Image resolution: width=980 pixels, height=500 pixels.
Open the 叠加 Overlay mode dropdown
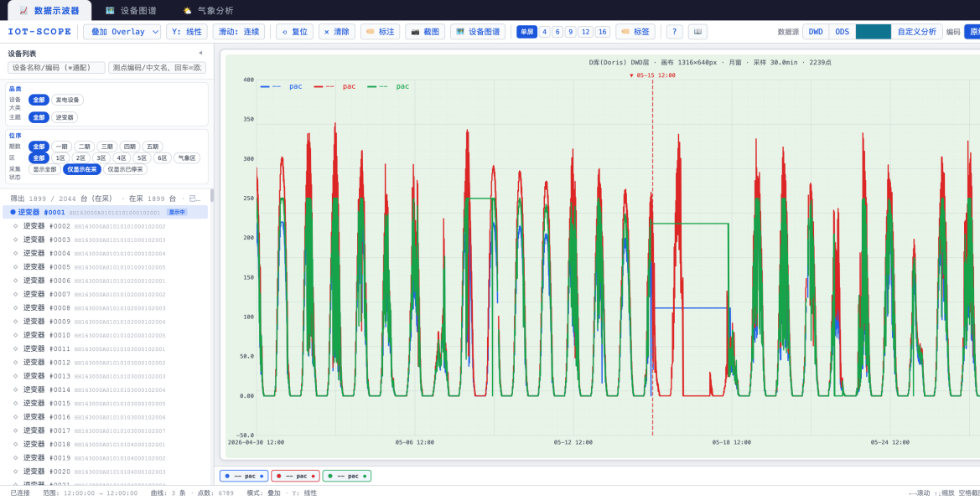click(122, 32)
